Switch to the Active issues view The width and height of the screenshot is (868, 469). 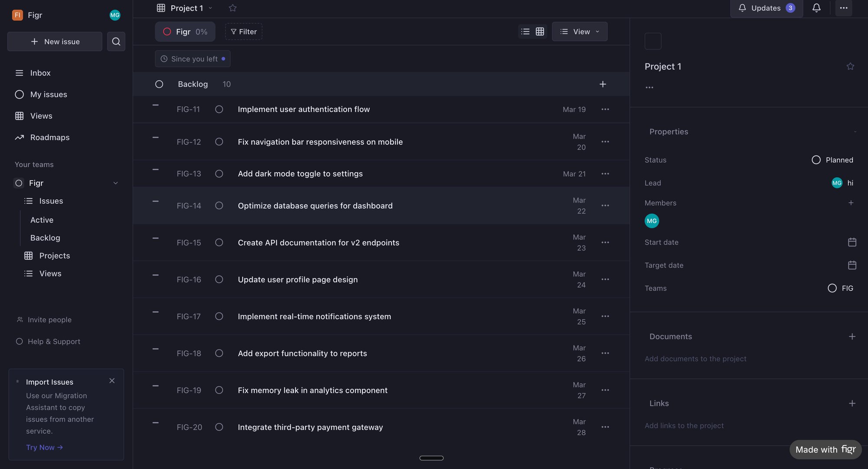[x=42, y=220]
